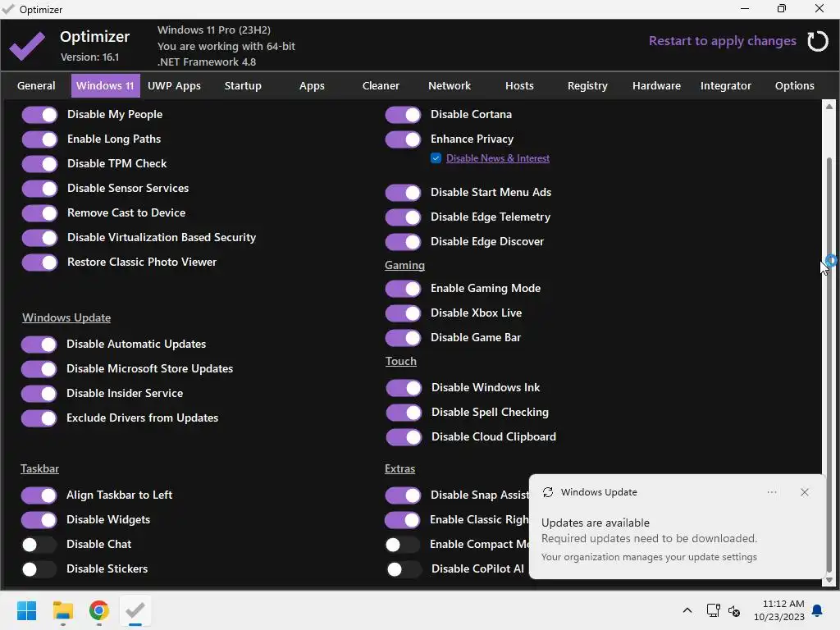840x630 pixels.
Task: Toggle Disable Snap Assist switch
Action: 403,495
